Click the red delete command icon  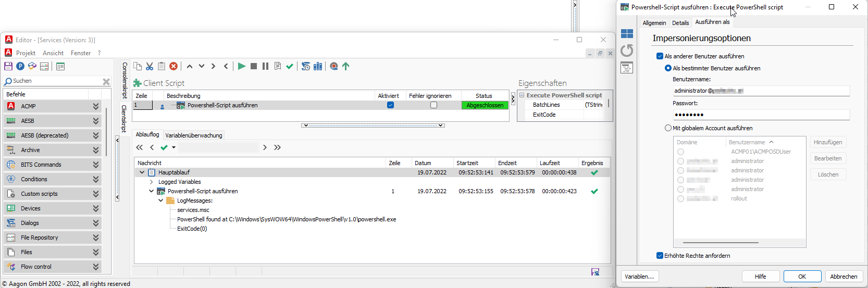pos(173,66)
